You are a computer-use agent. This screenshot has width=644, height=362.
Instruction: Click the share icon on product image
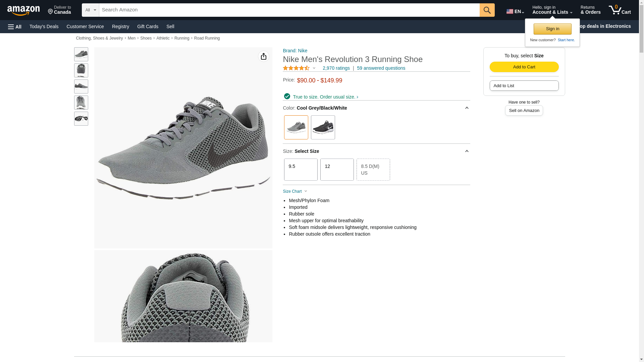[x=263, y=56]
